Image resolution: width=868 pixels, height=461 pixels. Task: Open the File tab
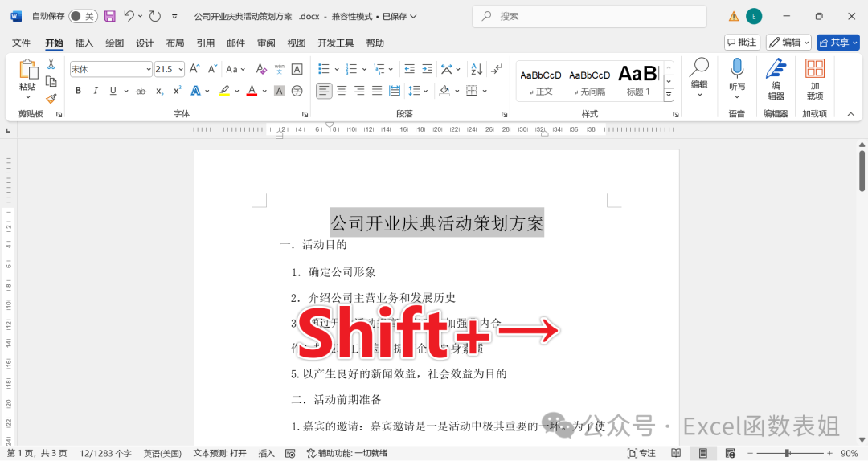coord(21,43)
